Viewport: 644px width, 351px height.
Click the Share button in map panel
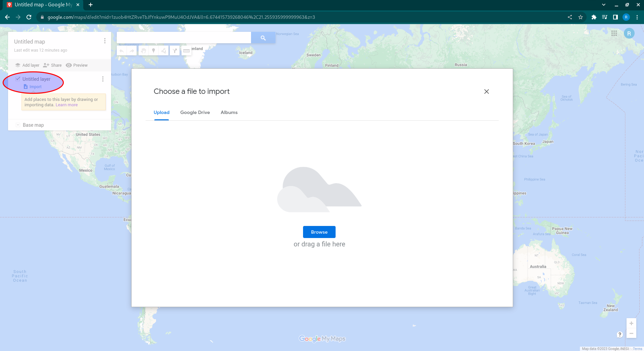(x=52, y=65)
